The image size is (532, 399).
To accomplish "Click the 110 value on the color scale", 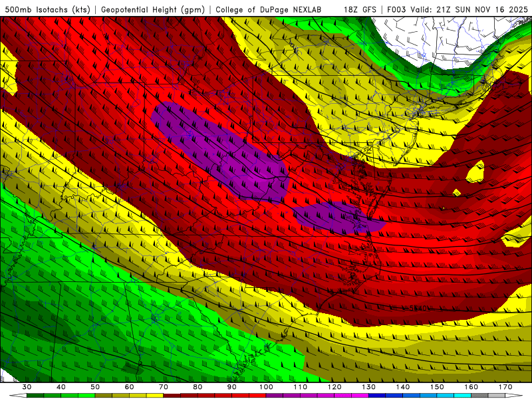I will click(x=301, y=387).
